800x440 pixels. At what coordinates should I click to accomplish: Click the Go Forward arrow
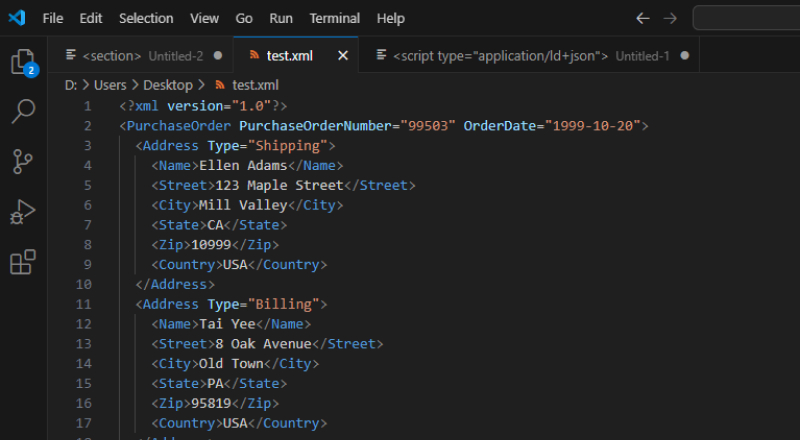coord(670,18)
